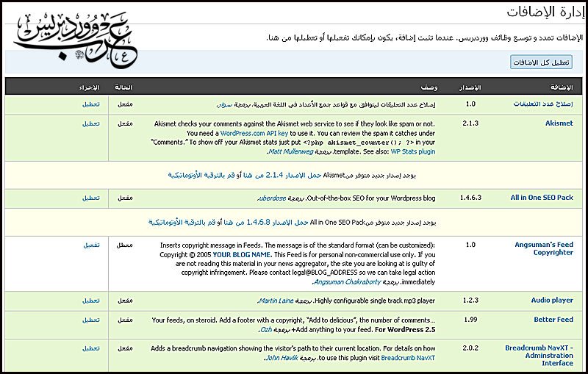The height and width of the screenshot is (374, 588).
Task: Open Angsuman's Feed Copyrighter plugin link
Action: click(544, 248)
